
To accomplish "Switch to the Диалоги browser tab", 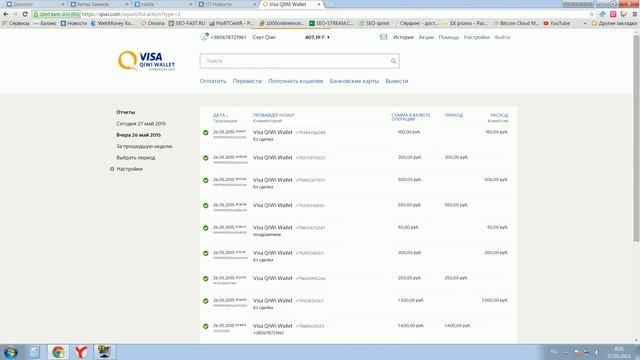I will 34,4.
